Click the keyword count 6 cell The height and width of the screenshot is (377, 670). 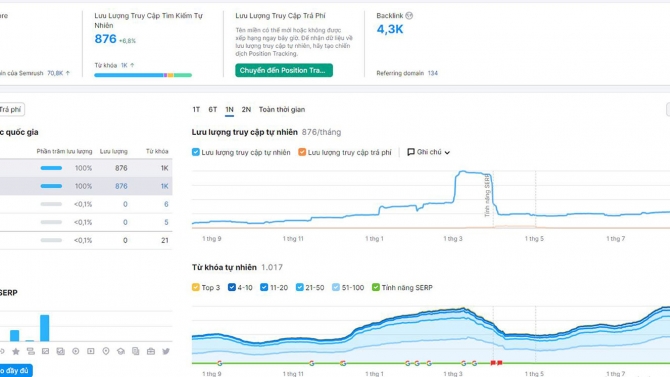point(166,204)
